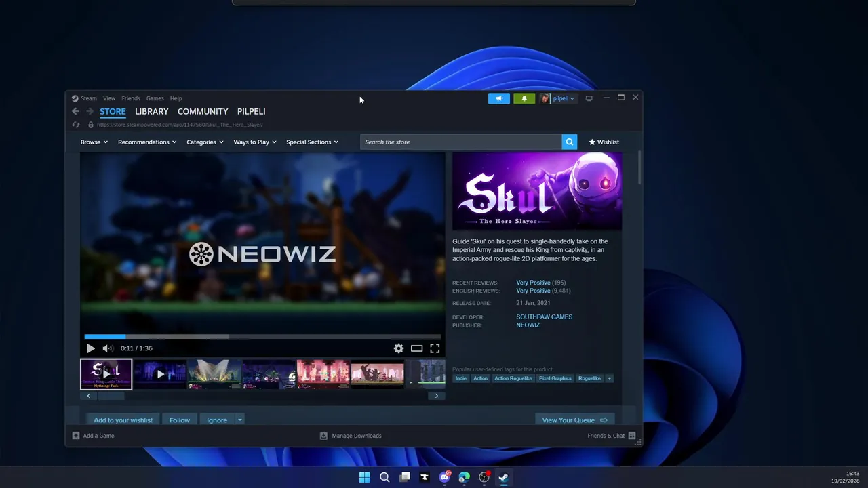This screenshot has width=868, height=488.
Task: Enter fullscreen video mode
Action: point(435,348)
